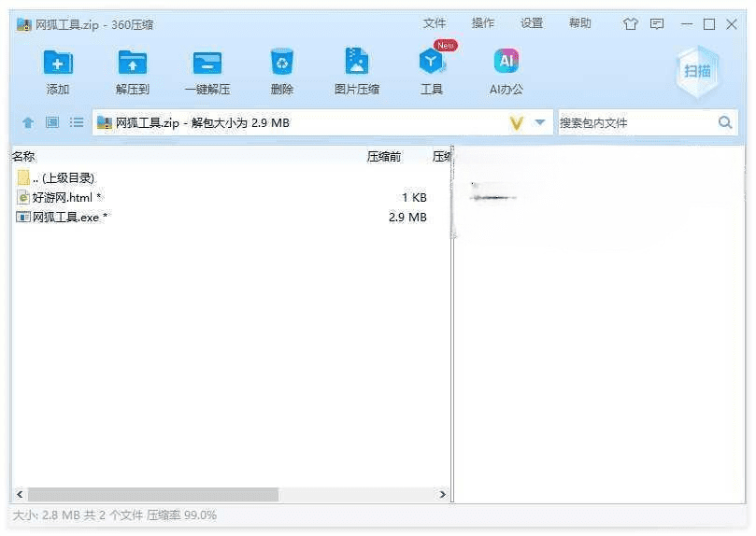Open the 文件 (File) menu
The image size is (756, 536).
(x=435, y=23)
